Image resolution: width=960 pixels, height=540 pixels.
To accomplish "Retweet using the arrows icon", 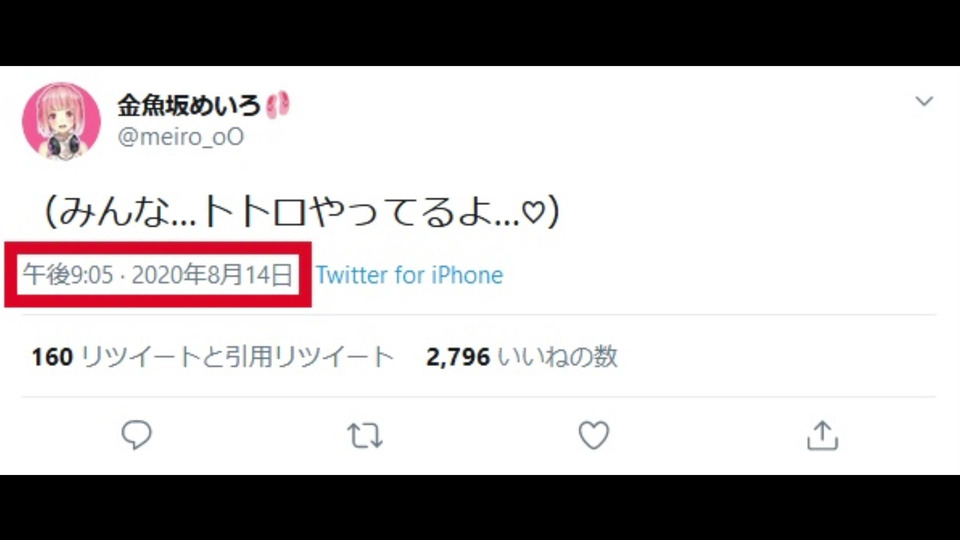I will pyautogui.click(x=365, y=435).
